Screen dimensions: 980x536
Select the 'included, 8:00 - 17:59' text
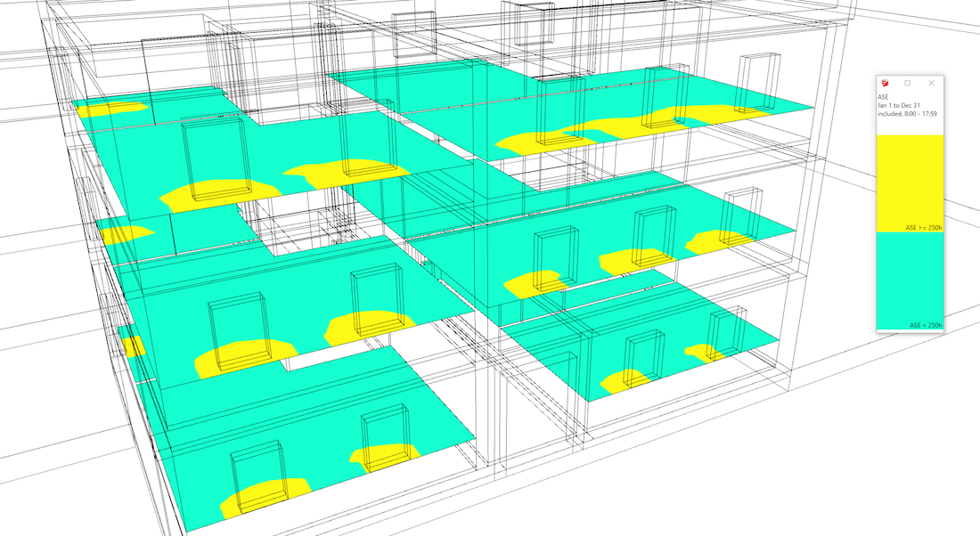pos(907,114)
